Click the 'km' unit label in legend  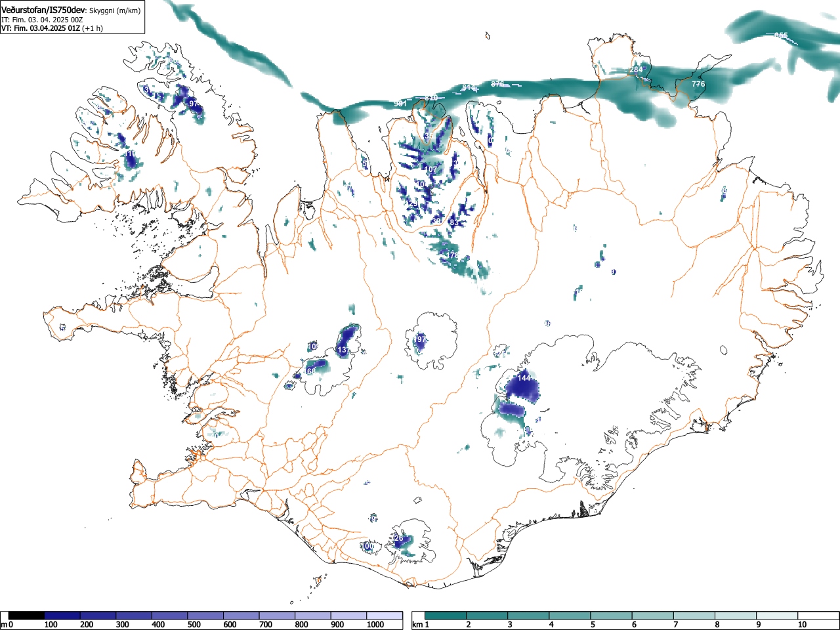tap(417, 625)
